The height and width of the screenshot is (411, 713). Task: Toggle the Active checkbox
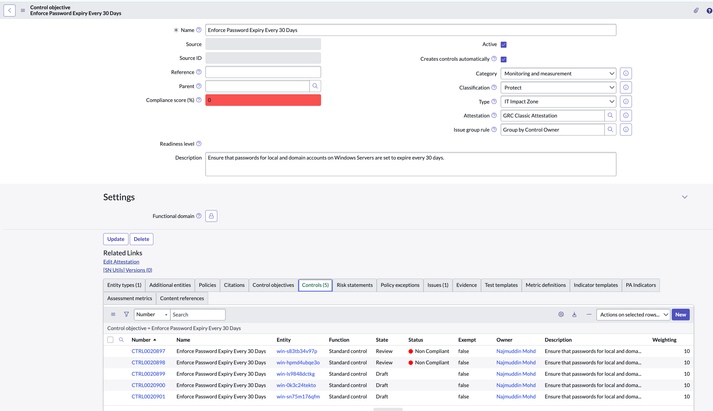pyautogui.click(x=503, y=45)
